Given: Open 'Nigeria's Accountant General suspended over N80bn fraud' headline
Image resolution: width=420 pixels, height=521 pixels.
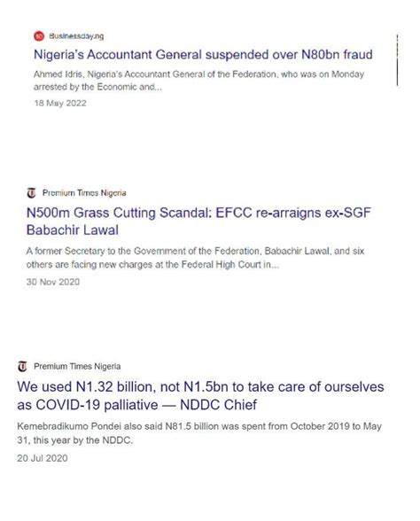Looking at the screenshot, I should (x=203, y=55).
